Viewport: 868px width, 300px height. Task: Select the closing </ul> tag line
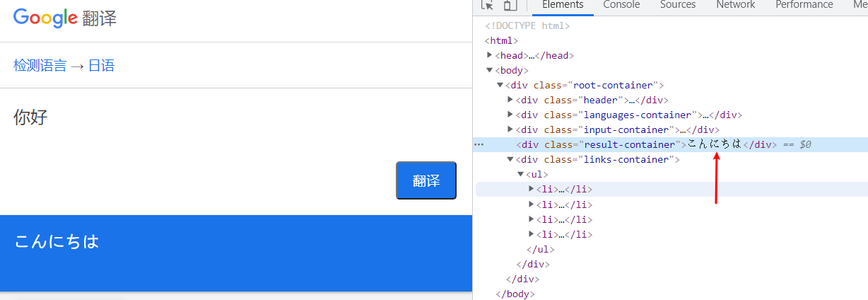[541, 249]
